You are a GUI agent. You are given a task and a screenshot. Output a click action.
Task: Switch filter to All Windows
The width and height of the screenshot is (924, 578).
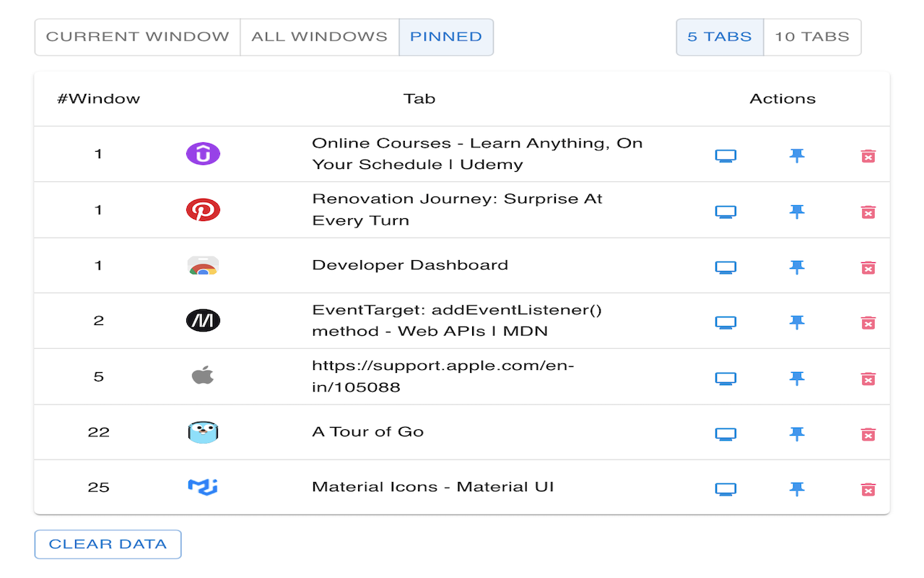click(x=319, y=37)
